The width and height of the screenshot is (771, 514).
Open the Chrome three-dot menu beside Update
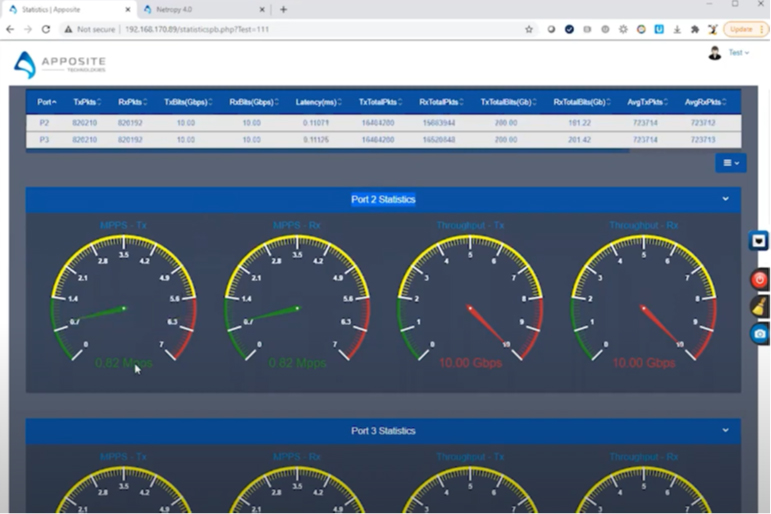(762, 30)
